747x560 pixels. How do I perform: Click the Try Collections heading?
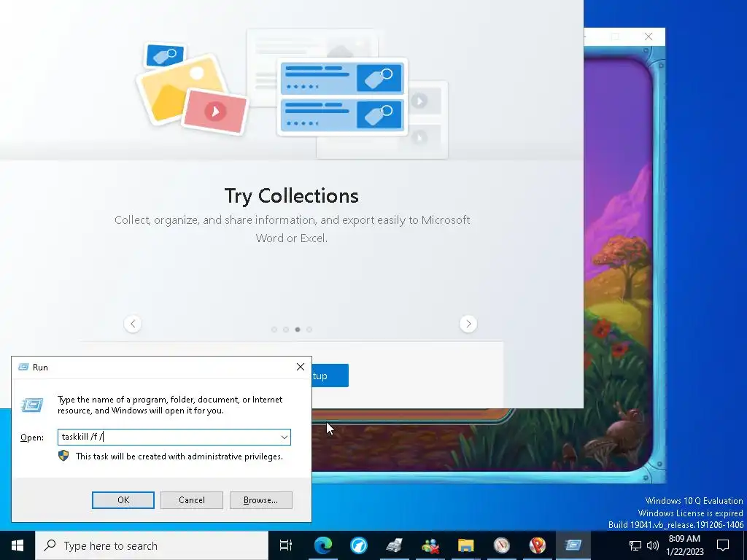click(292, 196)
